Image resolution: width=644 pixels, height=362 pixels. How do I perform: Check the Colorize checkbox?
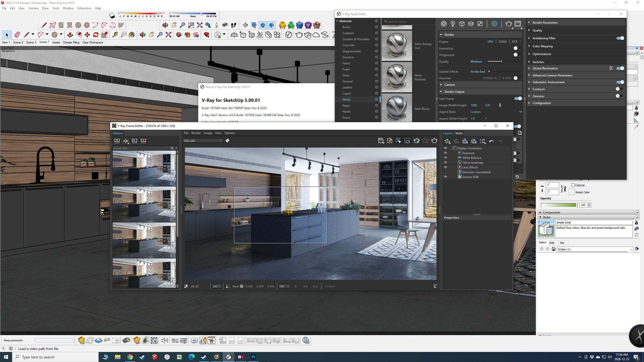coord(573,185)
